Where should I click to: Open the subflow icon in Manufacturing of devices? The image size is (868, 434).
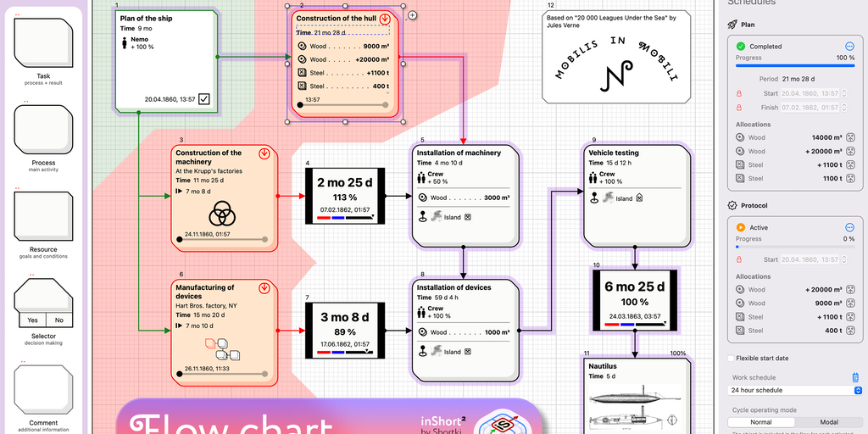(x=222, y=348)
